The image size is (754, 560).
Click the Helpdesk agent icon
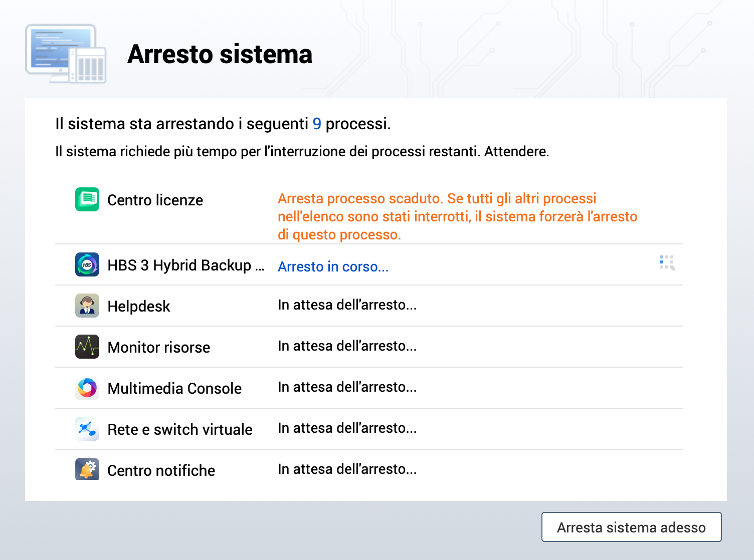tap(87, 306)
